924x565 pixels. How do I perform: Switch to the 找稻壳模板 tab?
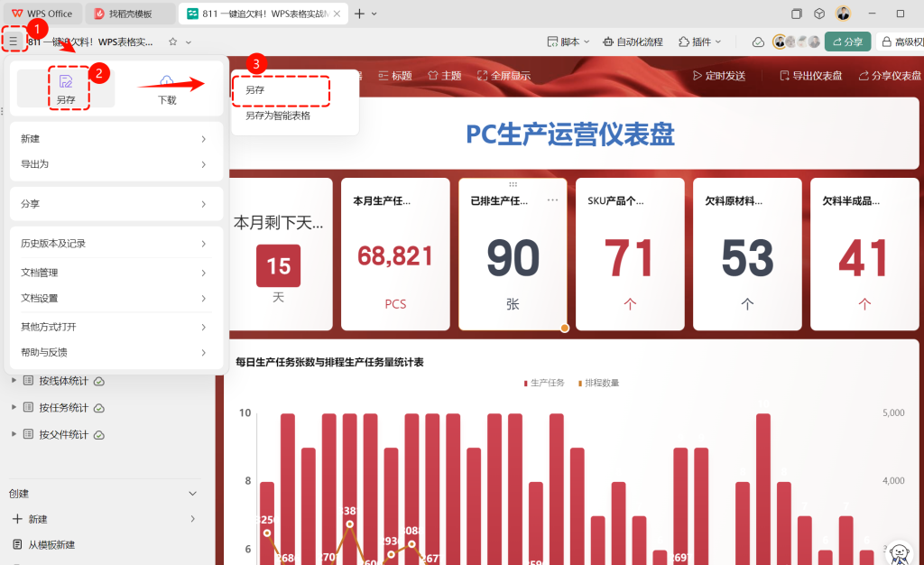click(130, 14)
